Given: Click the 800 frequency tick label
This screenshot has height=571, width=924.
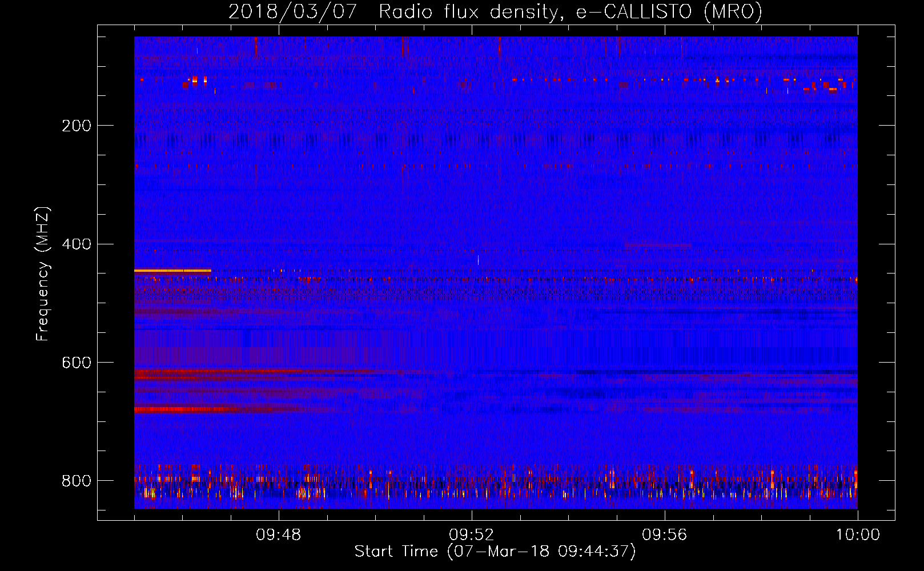Looking at the screenshot, I should [77, 481].
